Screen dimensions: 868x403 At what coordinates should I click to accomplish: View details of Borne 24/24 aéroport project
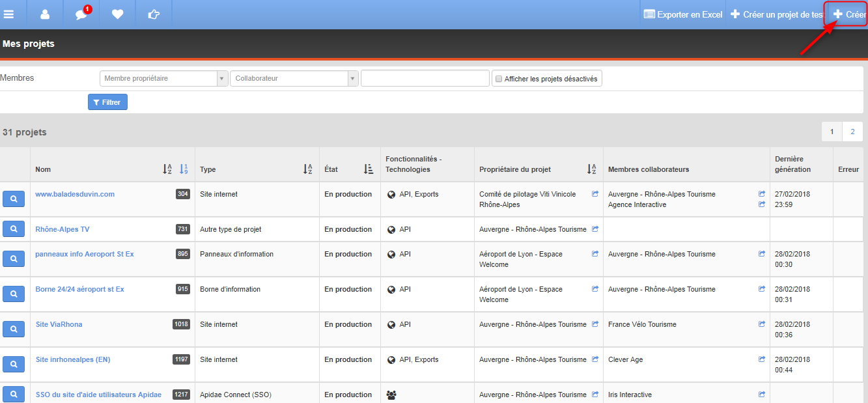click(x=14, y=294)
